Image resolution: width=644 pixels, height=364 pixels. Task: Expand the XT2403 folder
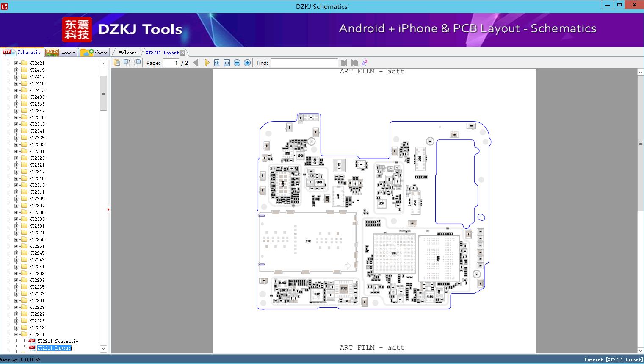pos(16,97)
